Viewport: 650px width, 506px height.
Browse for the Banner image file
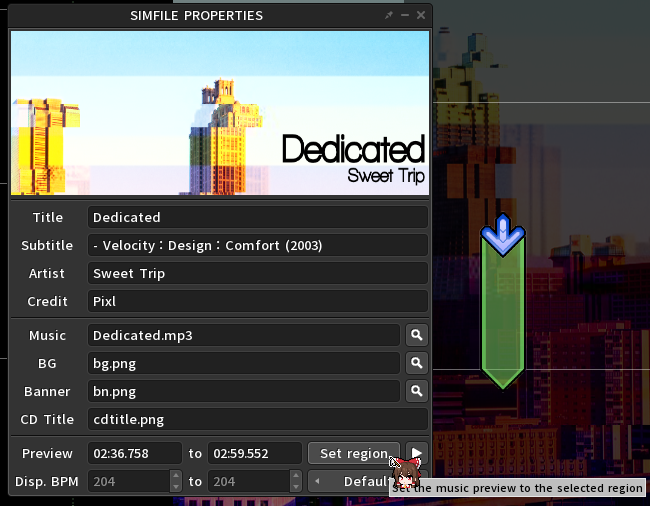pos(417,391)
